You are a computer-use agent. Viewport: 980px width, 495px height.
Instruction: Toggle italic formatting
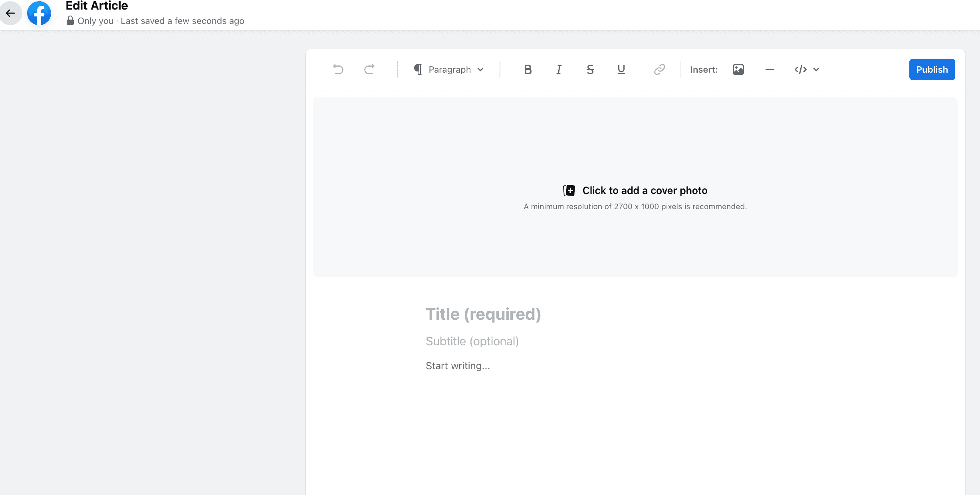(x=559, y=69)
